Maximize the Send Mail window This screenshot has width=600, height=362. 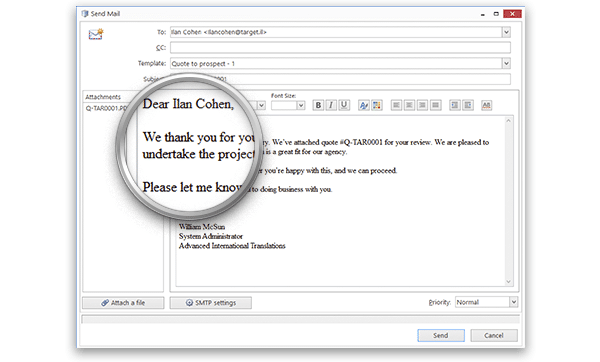pyautogui.click(x=496, y=14)
